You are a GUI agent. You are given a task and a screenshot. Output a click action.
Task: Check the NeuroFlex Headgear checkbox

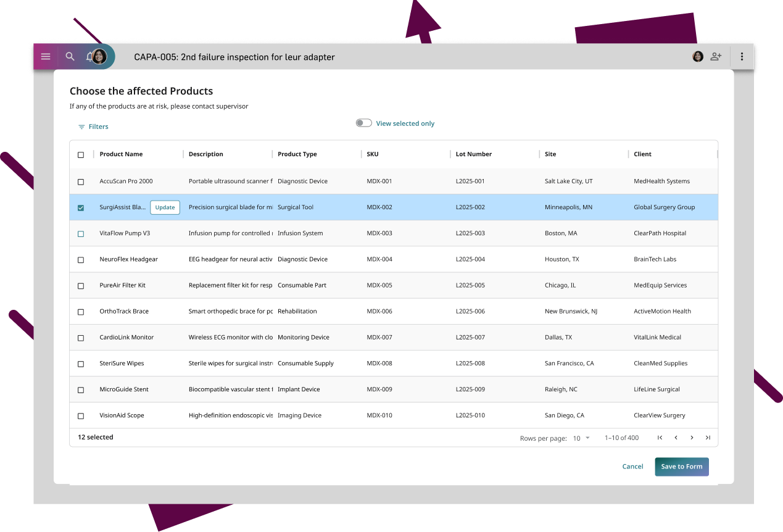pyautogui.click(x=81, y=260)
